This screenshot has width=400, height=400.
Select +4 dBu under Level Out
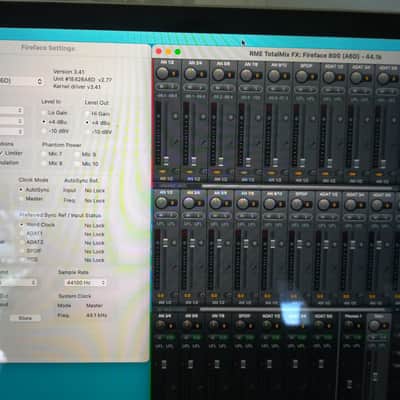coord(87,123)
